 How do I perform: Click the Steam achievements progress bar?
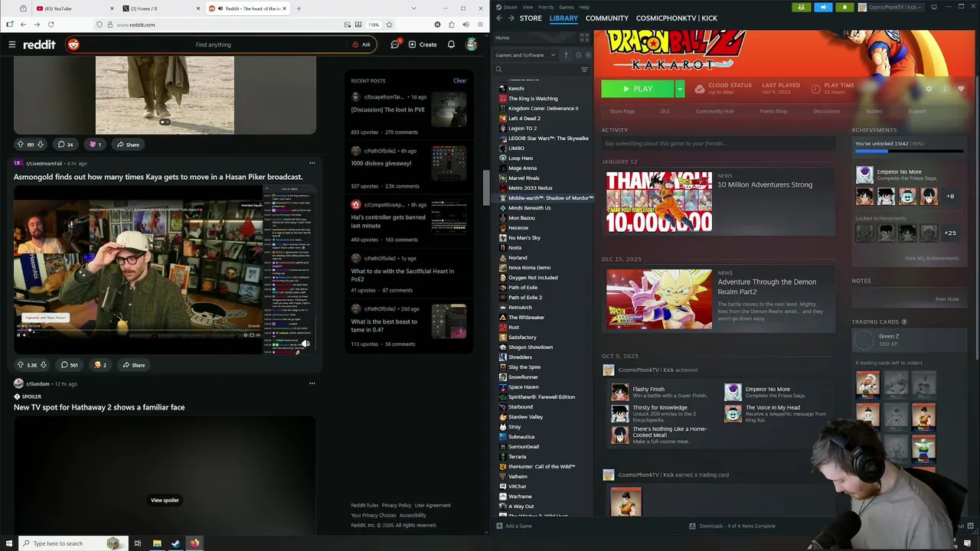point(909,152)
